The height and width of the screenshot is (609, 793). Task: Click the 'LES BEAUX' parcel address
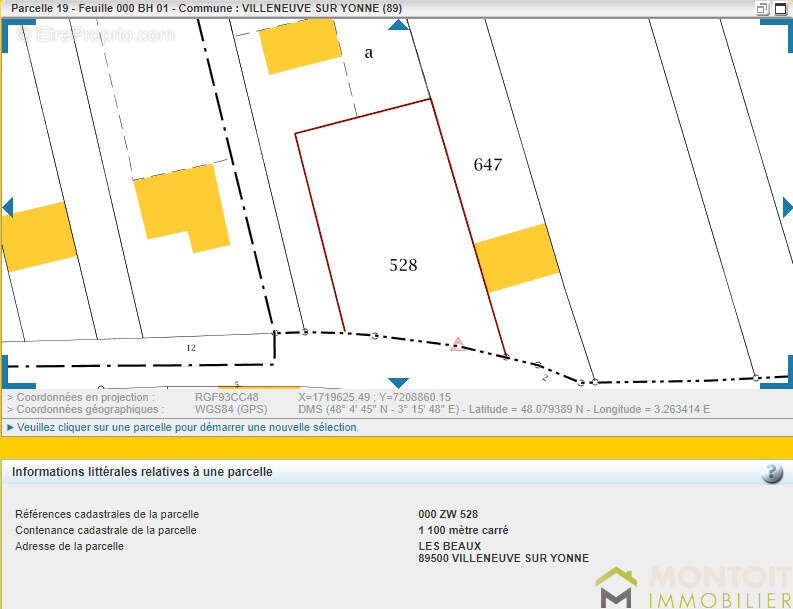click(x=450, y=546)
